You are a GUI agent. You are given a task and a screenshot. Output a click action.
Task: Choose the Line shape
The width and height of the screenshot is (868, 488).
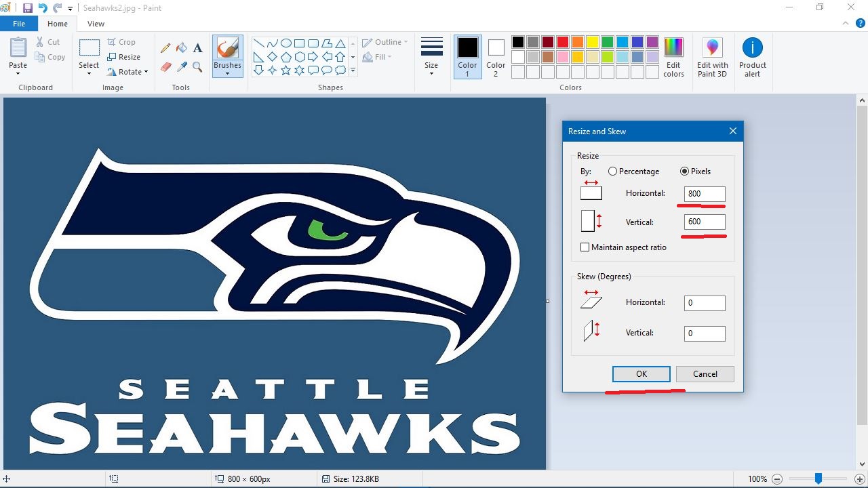(x=258, y=43)
